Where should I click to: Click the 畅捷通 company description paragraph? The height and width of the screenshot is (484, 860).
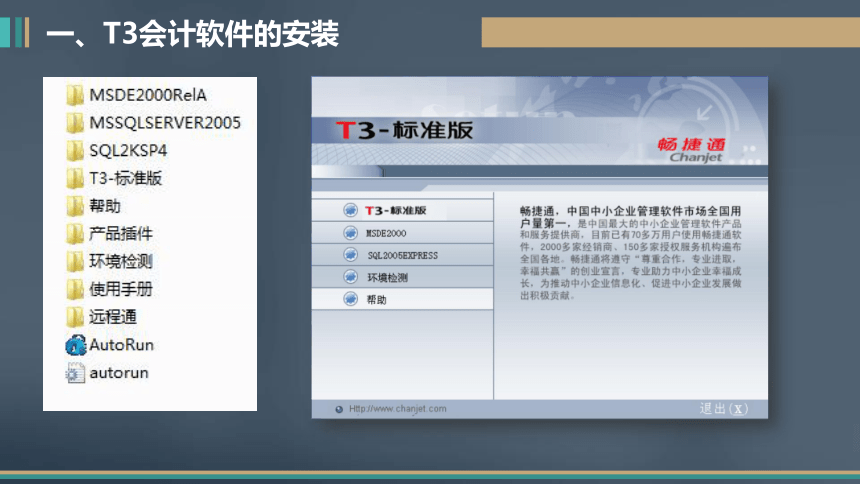(631, 253)
